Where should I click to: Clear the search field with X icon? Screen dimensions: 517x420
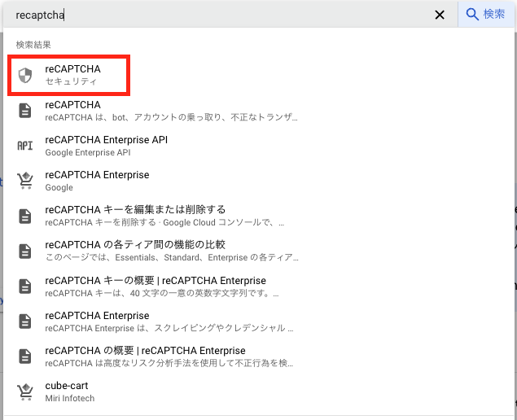click(x=440, y=15)
